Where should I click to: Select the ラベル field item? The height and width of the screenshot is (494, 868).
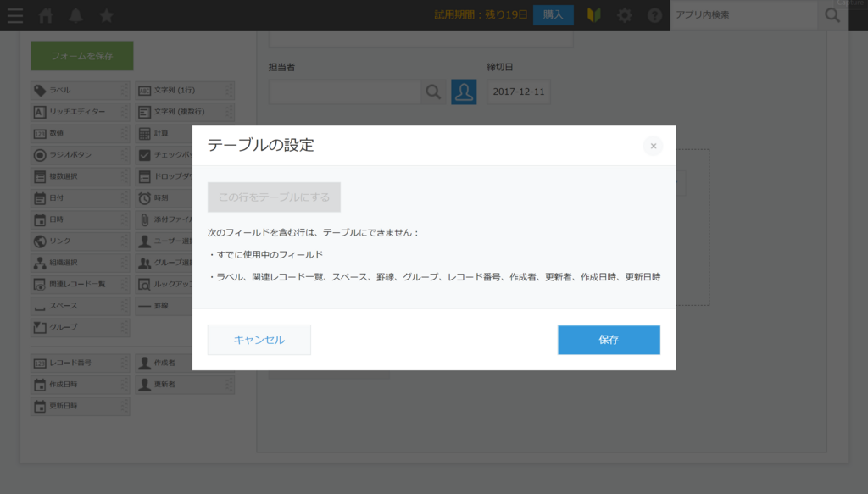point(81,90)
